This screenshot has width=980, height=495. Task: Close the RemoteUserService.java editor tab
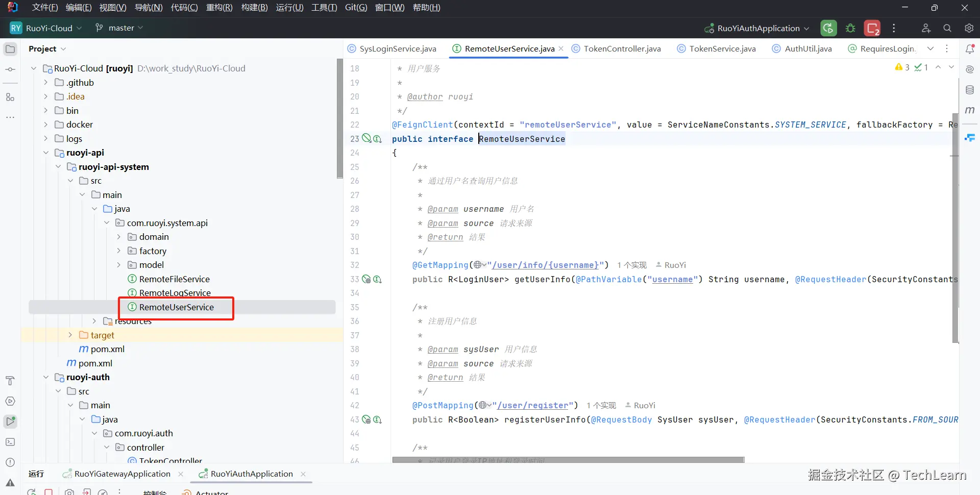pos(561,48)
